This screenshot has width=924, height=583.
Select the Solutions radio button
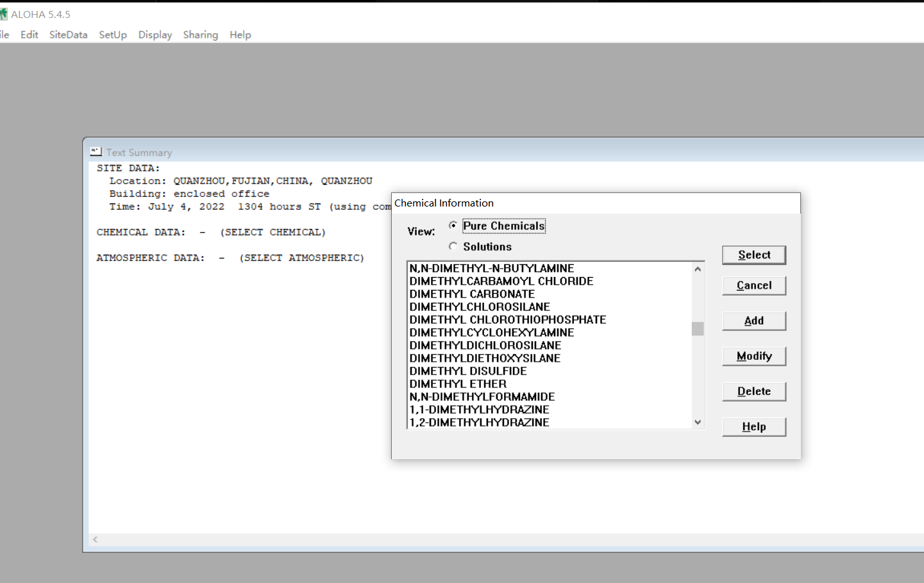tap(453, 246)
